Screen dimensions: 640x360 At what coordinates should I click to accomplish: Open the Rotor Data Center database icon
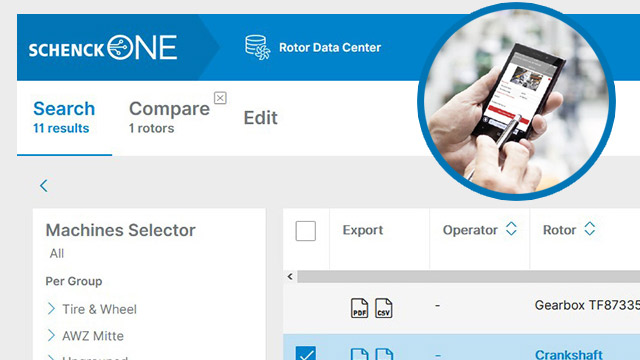258,47
